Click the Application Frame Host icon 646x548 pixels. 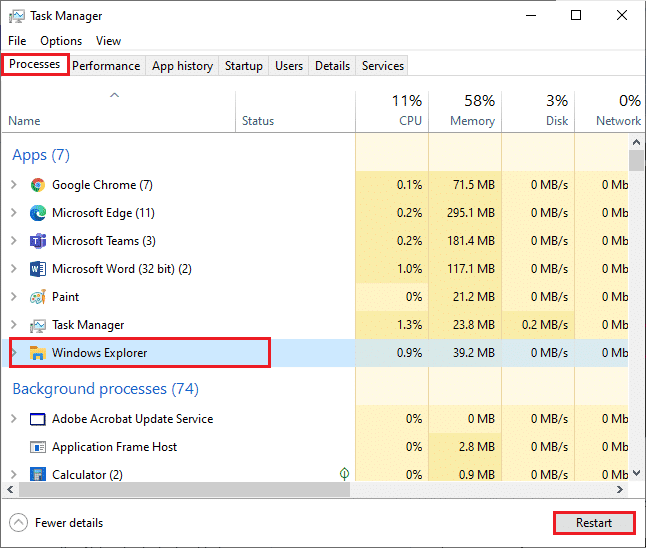tap(38, 447)
